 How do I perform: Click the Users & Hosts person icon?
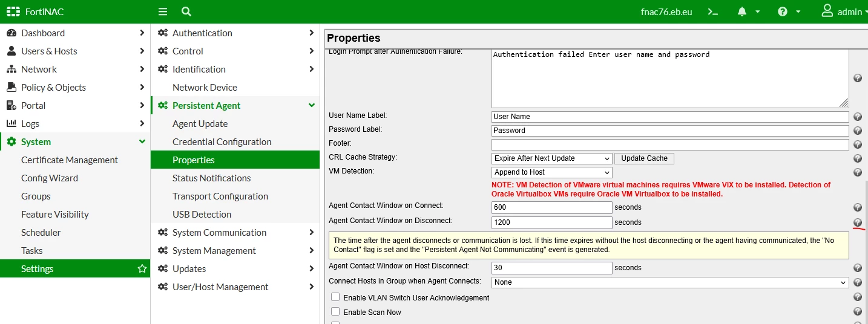click(12, 51)
